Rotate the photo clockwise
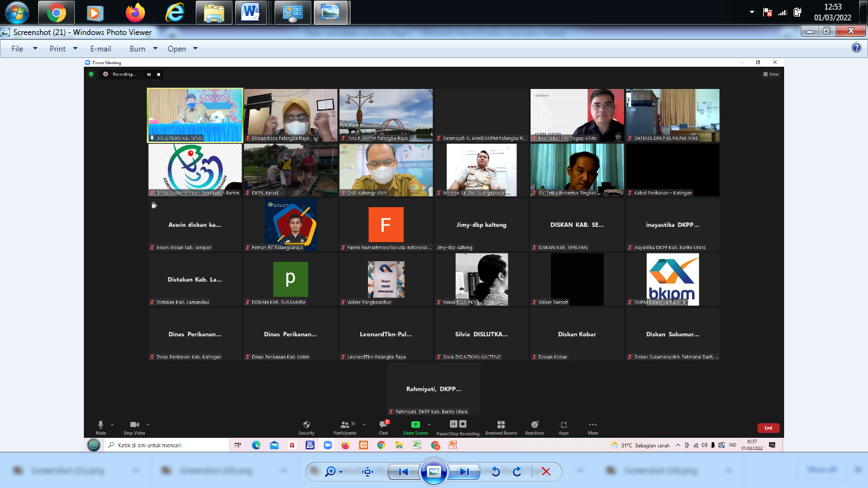This screenshot has width=868, height=488. pos(517,471)
